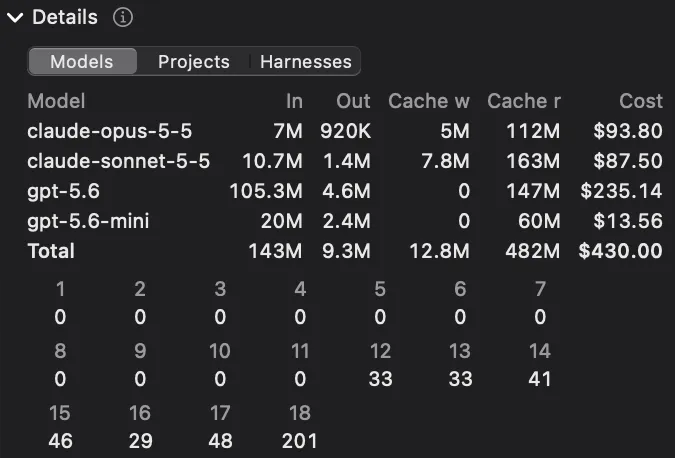Select day 16 in the calendar grid
This screenshot has height=458, width=675.
pos(140,413)
